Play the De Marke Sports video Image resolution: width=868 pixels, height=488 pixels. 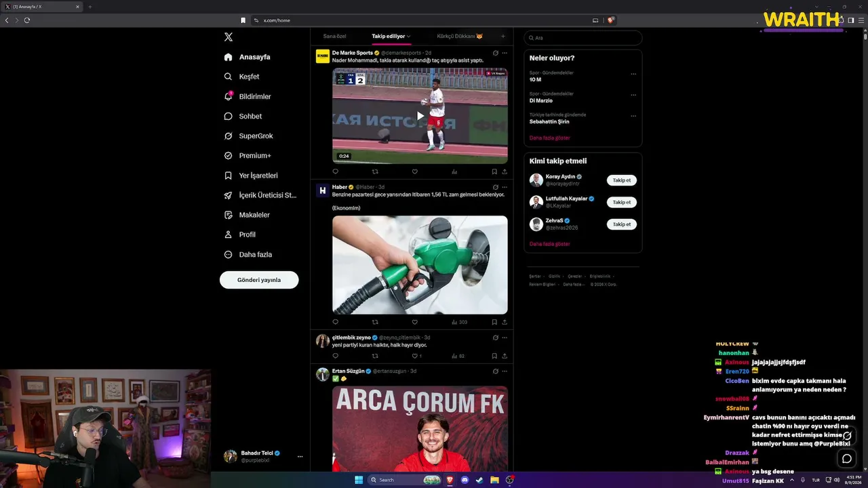click(420, 116)
